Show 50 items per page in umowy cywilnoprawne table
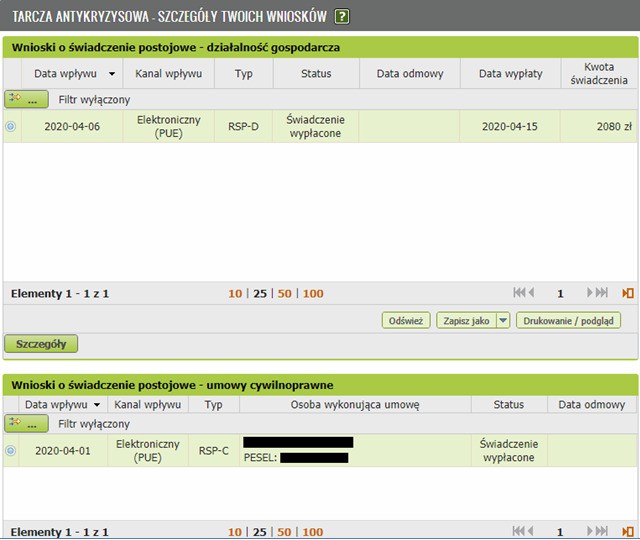Screen dimensions: 640x540 pos(284,532)
